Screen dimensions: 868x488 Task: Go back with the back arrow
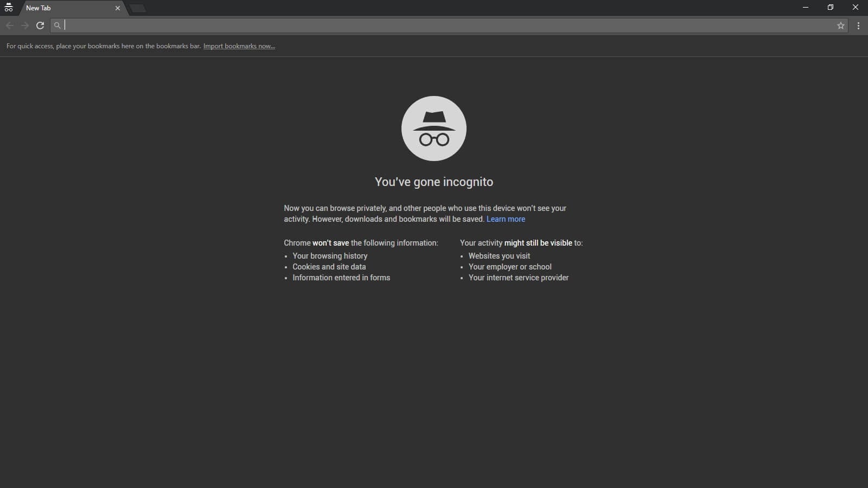tap(10, 25)
